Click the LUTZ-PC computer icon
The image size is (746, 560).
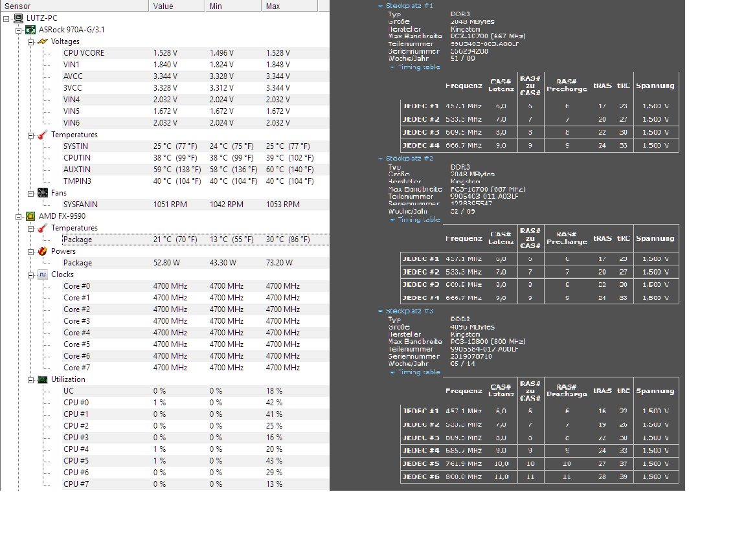click(x=19, y=18)
